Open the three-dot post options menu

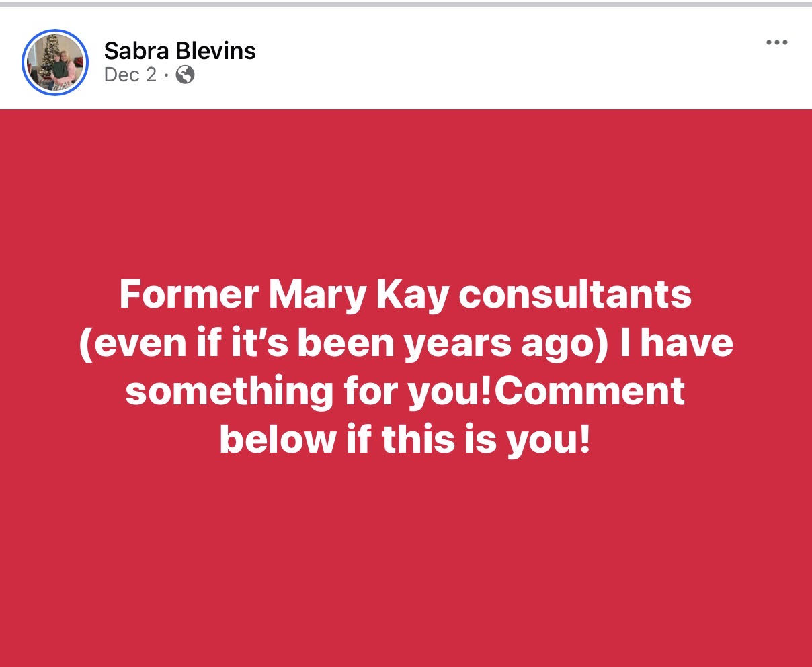point(776,42)
